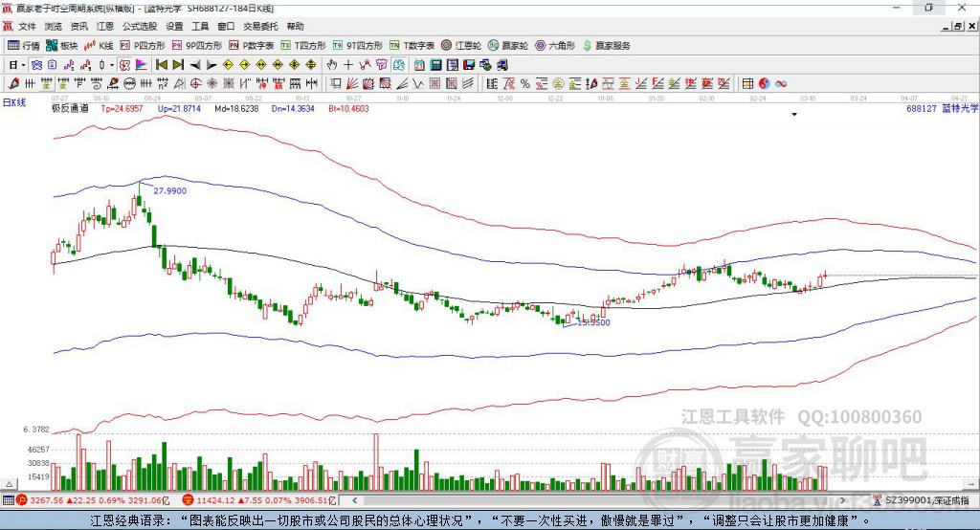Open the 帮助 menu

(295, 26)
